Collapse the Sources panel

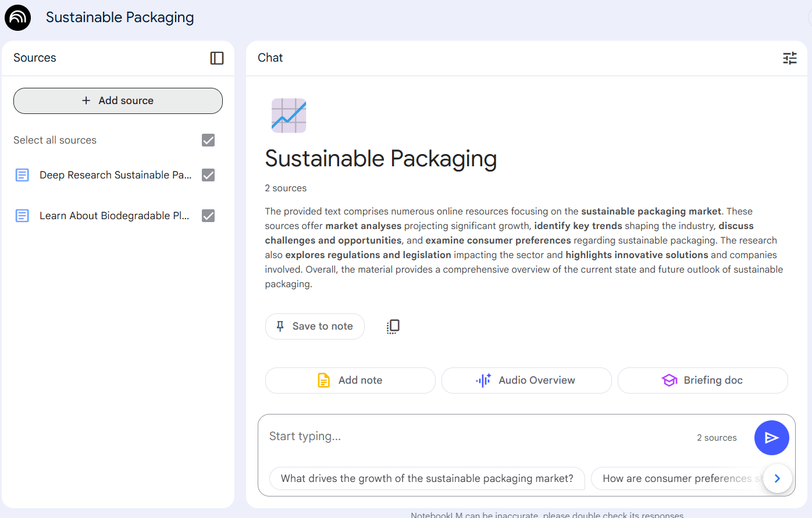click(x=217, y=58)
